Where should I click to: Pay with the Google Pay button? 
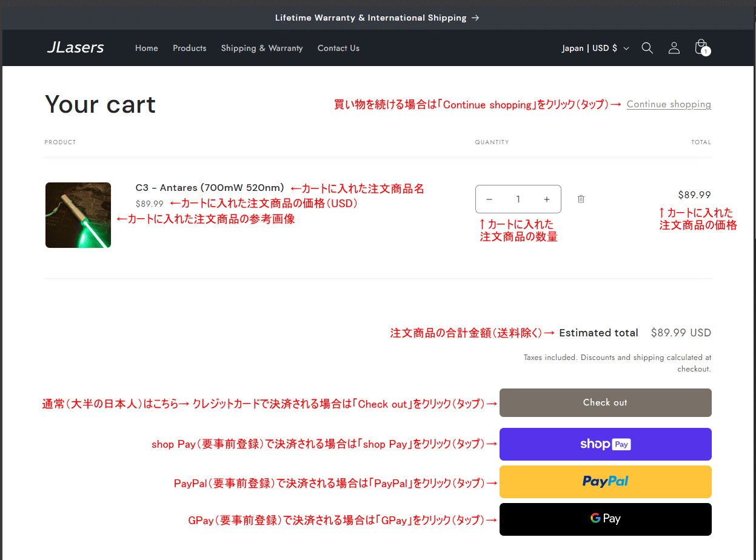(605, 519)
